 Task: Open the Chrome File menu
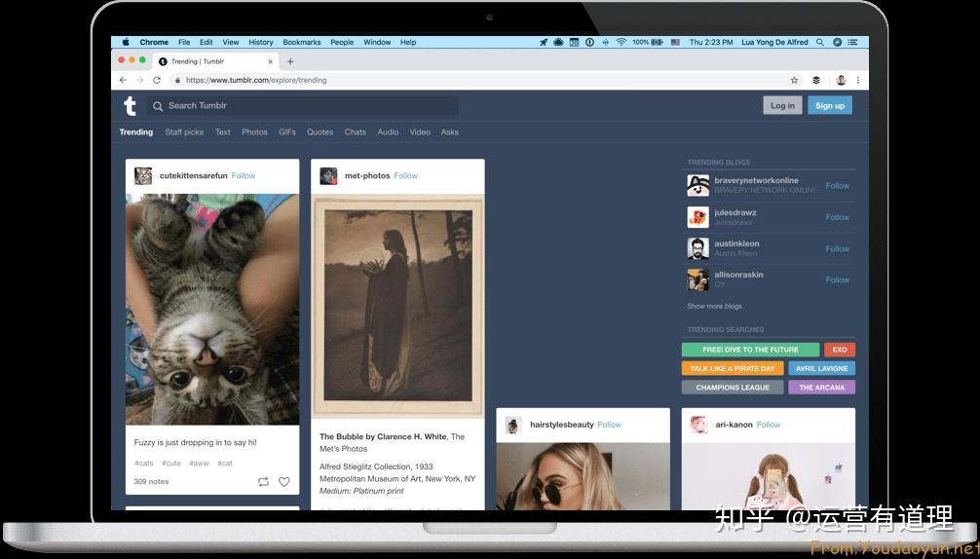coord(184,42)
